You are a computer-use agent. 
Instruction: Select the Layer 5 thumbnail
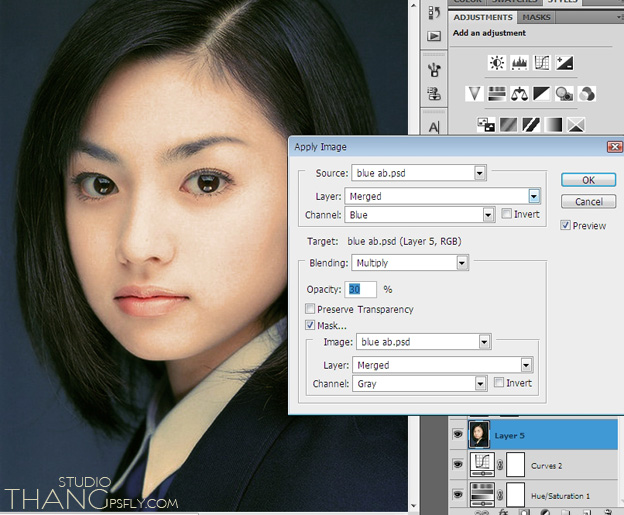click(x=479, y=435)
